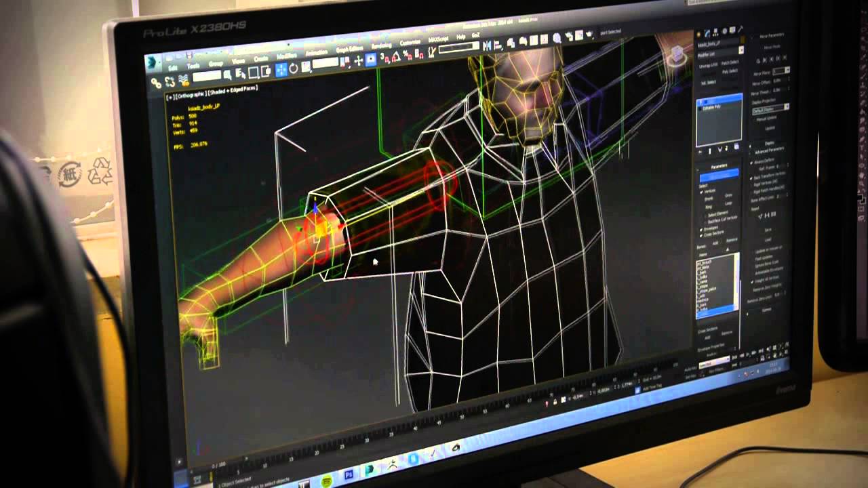Open the Modifier List dropdown

[719, 52]
